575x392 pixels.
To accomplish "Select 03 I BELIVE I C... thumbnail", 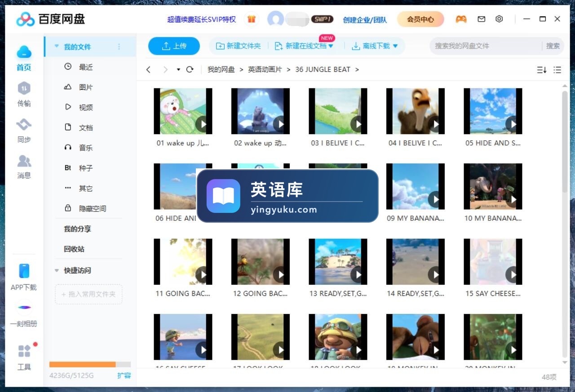I will (x=338, y=111).
